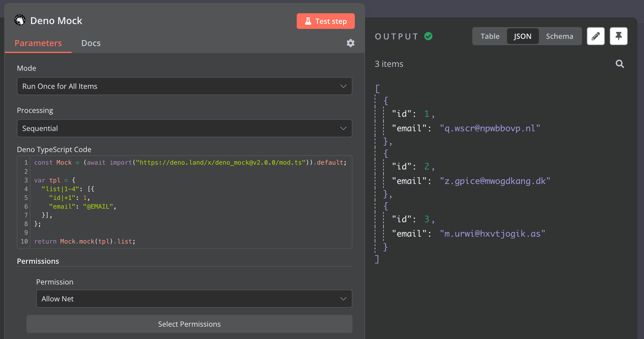Click the flask icon on Test step
Image resolution: width=644 pixels, height=339 pixels.
pyautogui.click(x=308, y=21)
